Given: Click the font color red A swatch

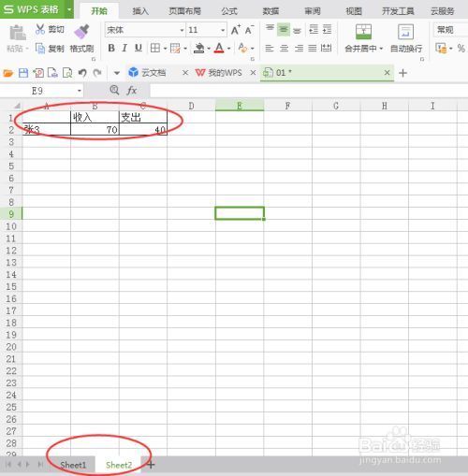Looking at the screenshot, I should (x=219, y=48).
